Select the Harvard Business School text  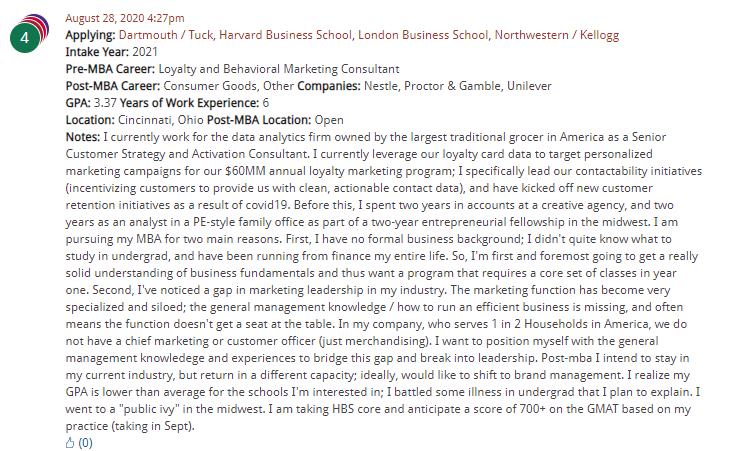[290, 35]
